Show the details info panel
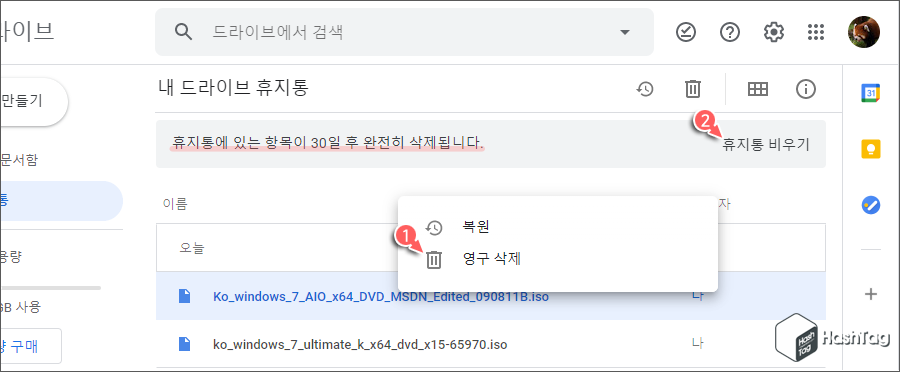Viewport: 900px width, 372px height. tap(806, 89)
